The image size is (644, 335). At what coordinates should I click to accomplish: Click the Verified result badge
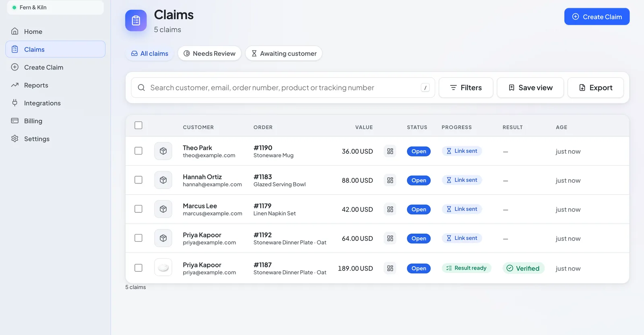(523, 268)
